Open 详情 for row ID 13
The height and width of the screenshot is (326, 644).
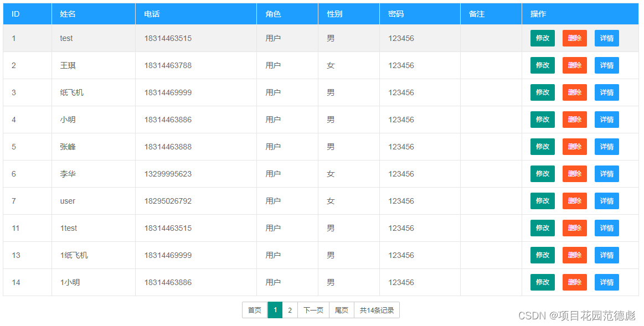[x=607, y=255]
